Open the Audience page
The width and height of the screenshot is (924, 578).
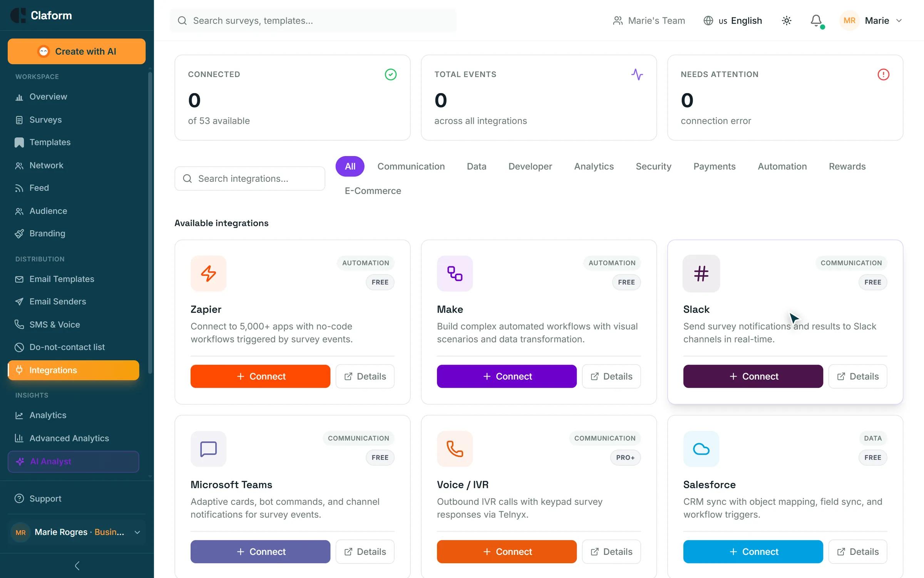coord(73,211)
